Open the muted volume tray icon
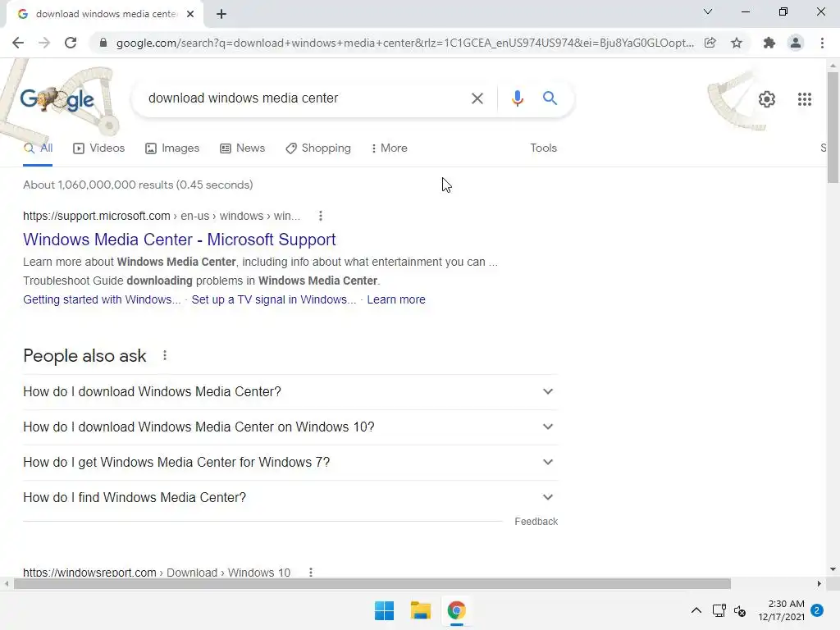The height and width of the screenshot is (630, 840). (740, 610)
